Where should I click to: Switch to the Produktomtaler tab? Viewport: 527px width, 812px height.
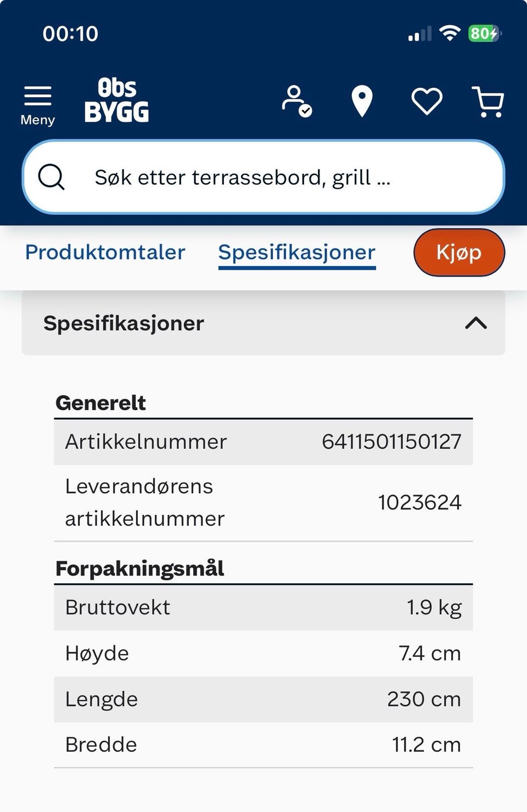(105, 252)
